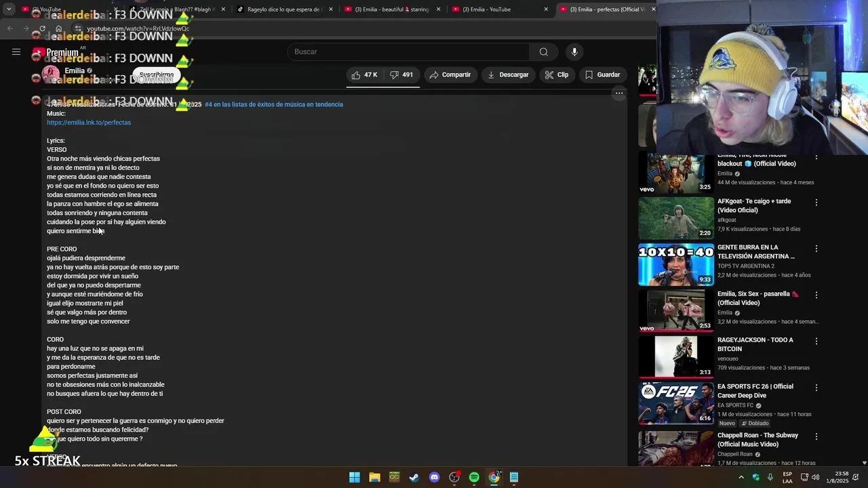Open options menu for EA SPORTS FC 26 video
The image size is (868, 488).
[x=816, y=388]
